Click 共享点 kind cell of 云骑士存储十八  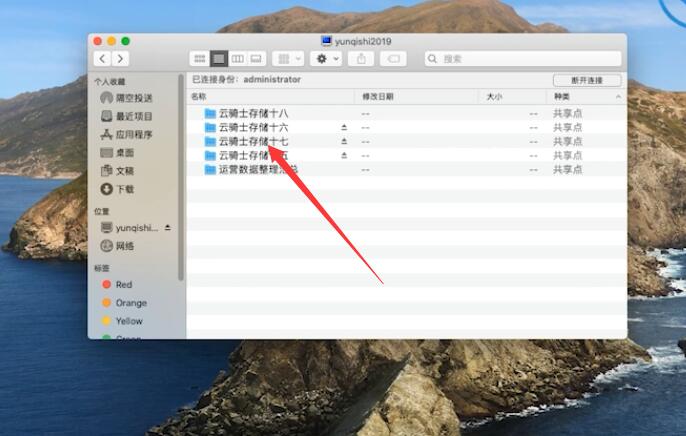coord(567,114)
